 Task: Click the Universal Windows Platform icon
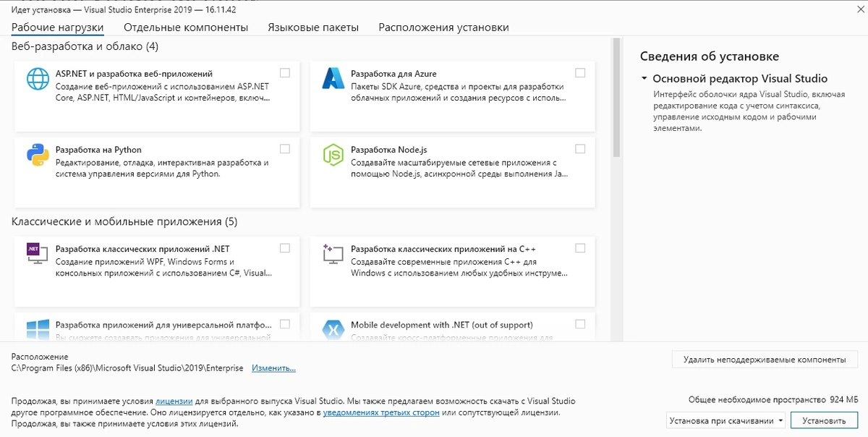click(x=38, y=330)
